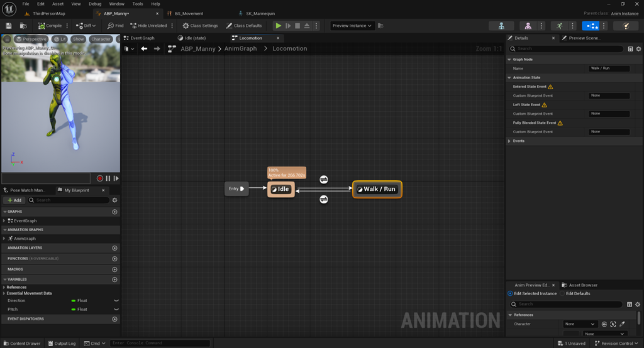Click the Stop simulation square button

[x=297, y=26]
